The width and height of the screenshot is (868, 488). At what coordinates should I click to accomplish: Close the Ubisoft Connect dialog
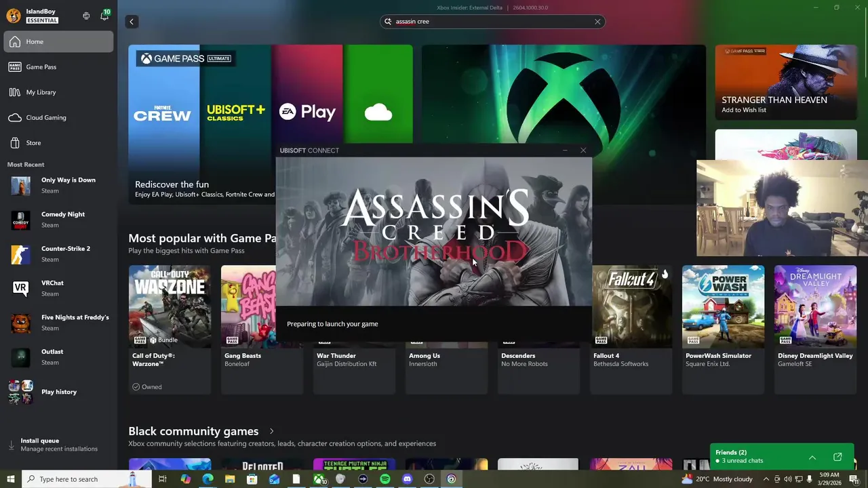click(x=583, y=150)
